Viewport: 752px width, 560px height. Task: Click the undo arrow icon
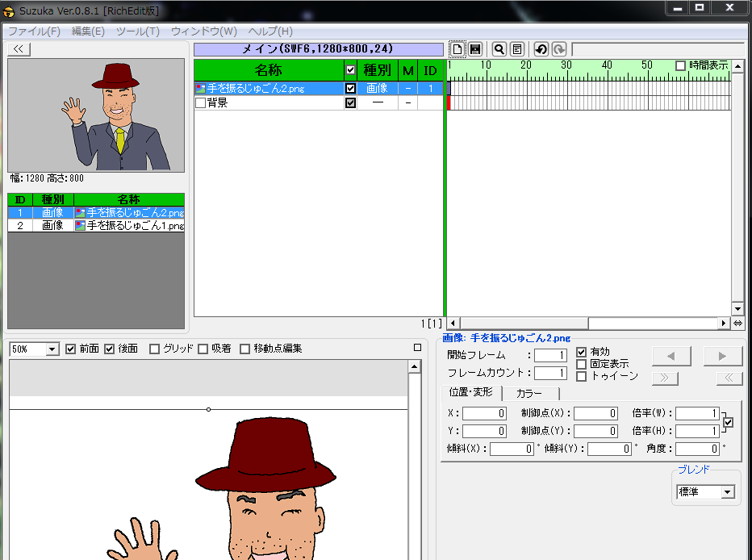pos(541,49)
